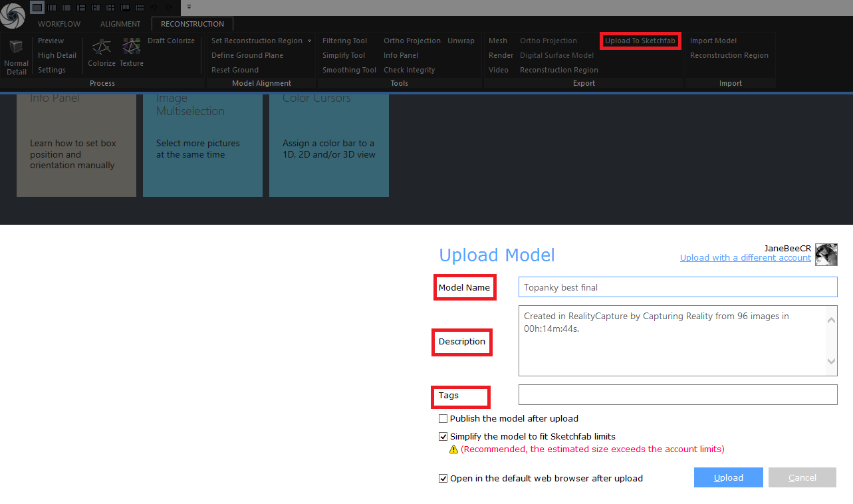Click the Tags input field
The image size is (853, 504).
tap(677, 394)
